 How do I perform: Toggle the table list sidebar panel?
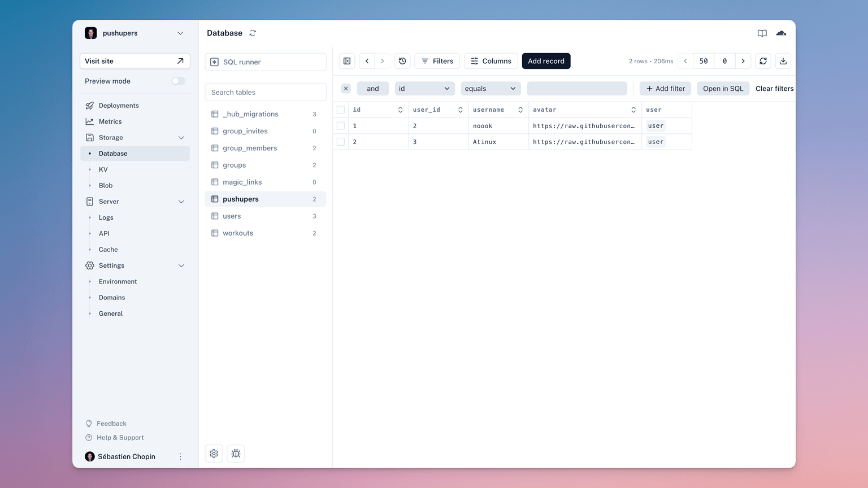click(x=346, y=60)
